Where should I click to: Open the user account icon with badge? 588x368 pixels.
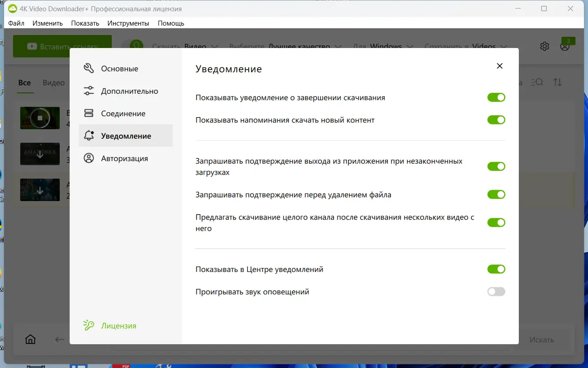pos(565,46)
